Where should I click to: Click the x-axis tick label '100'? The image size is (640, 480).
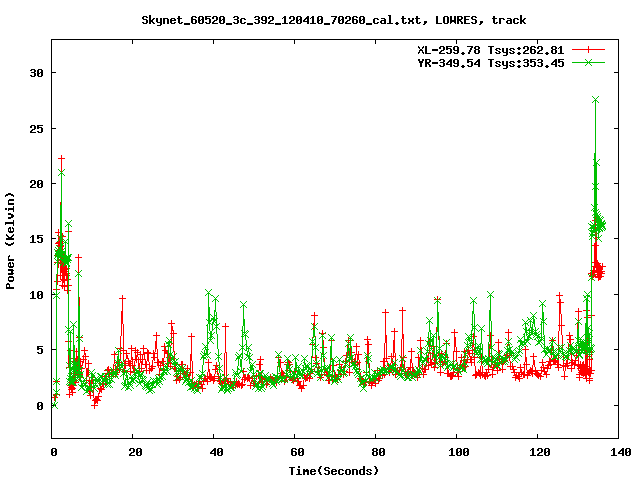point(459,452)
